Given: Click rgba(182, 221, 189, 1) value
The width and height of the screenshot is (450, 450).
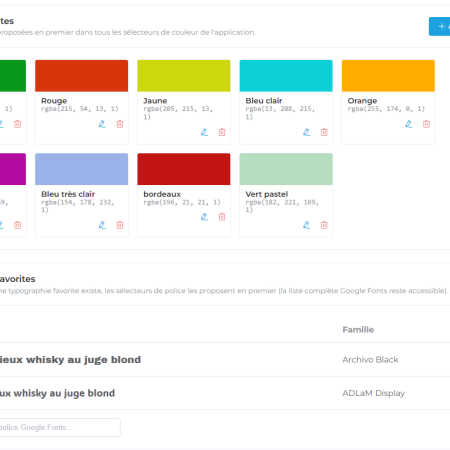Looking at the screenshot, I should tap(282, 206).
